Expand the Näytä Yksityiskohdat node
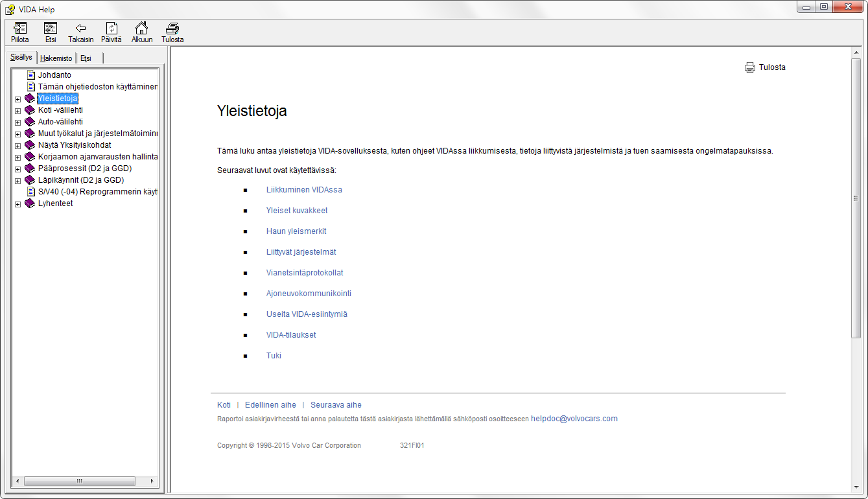Viewport: 868px width, 499px height. pos(18,146)
